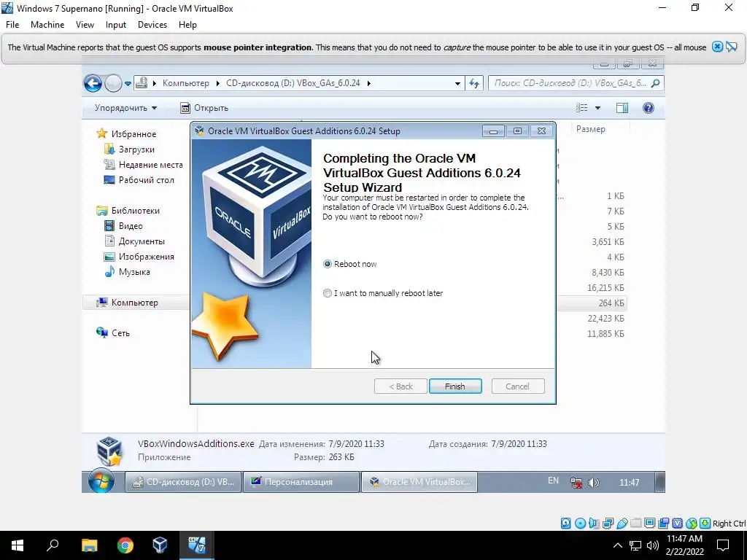Click the search magnifier icon in Explorer
The height and width of the screenshot is (560, 747).
(x=656, y=83)
